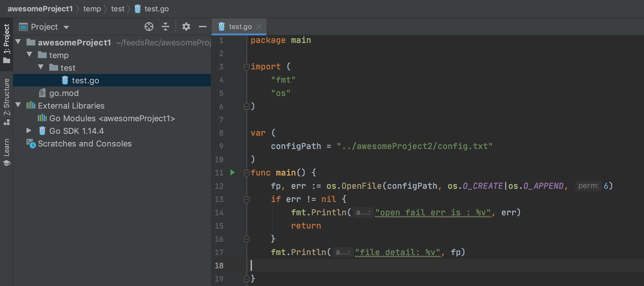Click the a...: hint on line 14
This screenshot has width=644, height=286.
(x=363, y=212)
